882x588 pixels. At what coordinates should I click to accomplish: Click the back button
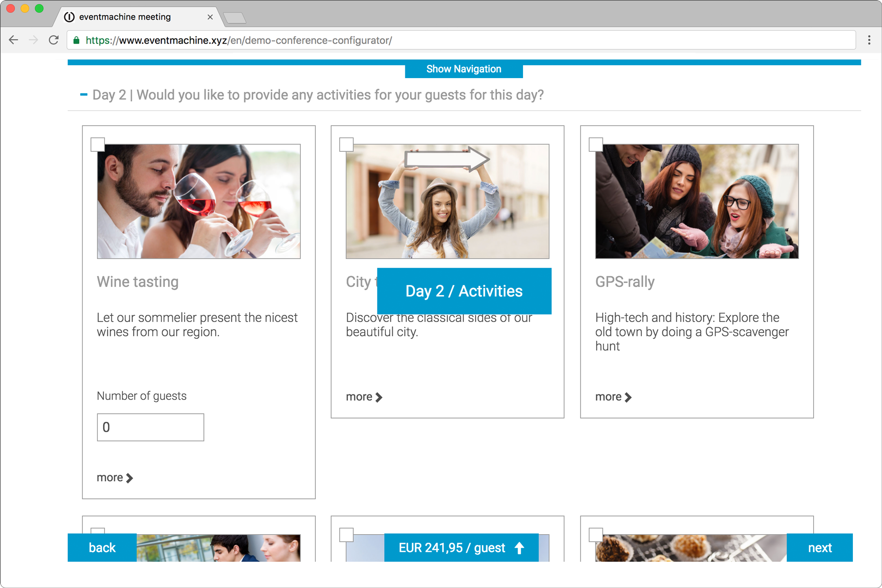(x=102, y=547)
